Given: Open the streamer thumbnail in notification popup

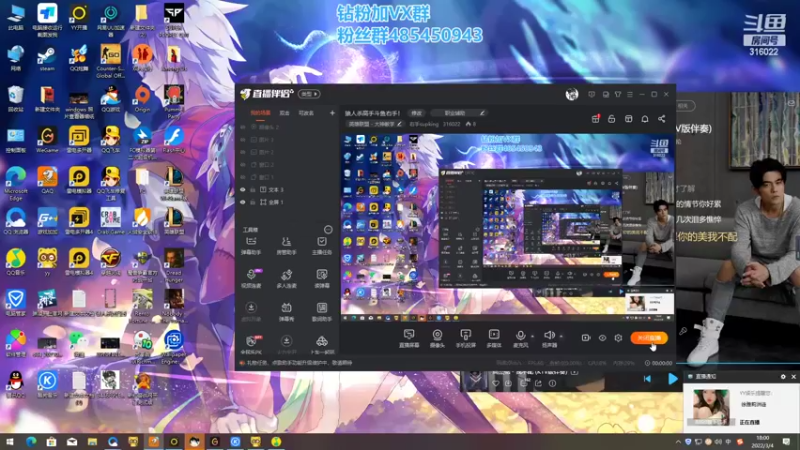Looking at the screenshot, I should (x=709, y=407).
